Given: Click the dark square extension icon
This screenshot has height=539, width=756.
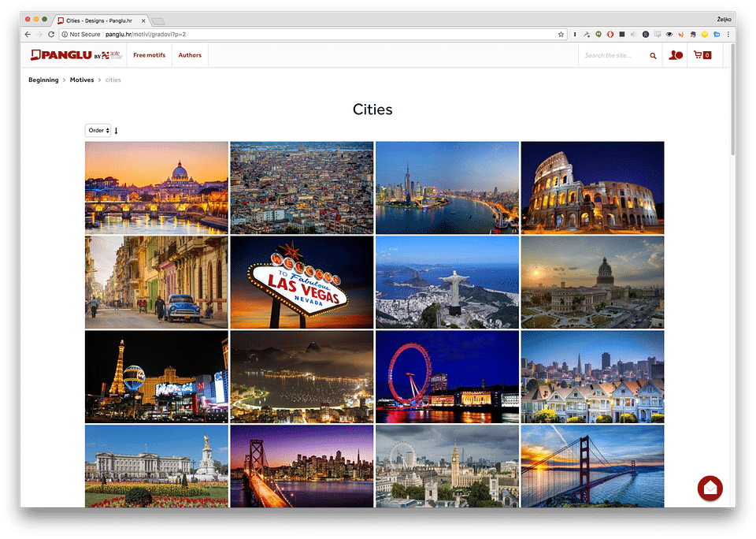Looking at the screenshot, I should [622, 34].
